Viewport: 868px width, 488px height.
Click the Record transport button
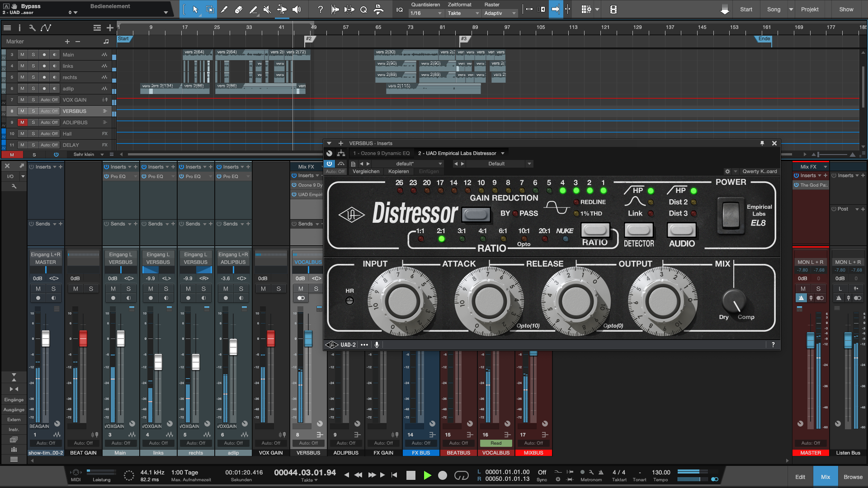click(443, 475)
